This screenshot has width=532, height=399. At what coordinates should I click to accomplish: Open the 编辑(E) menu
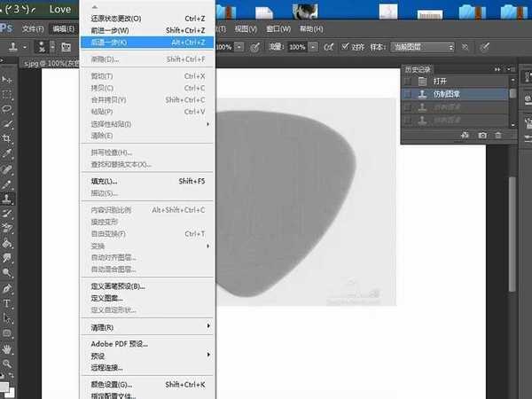pyautogui.click(x=64, y=29)
